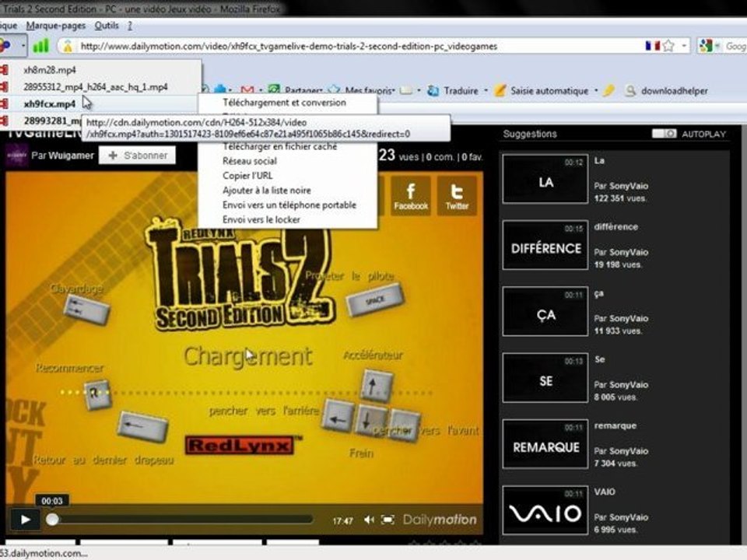Image resolution: width=747 pixels, height=560 pixels.
Task: Select xh9fcx.mp4 in the DownloadHelper list
Action: click(x=100, y=103)
